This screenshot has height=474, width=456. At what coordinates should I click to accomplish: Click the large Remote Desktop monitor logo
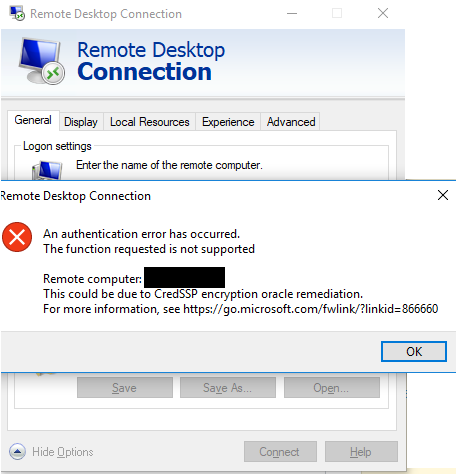42,61
